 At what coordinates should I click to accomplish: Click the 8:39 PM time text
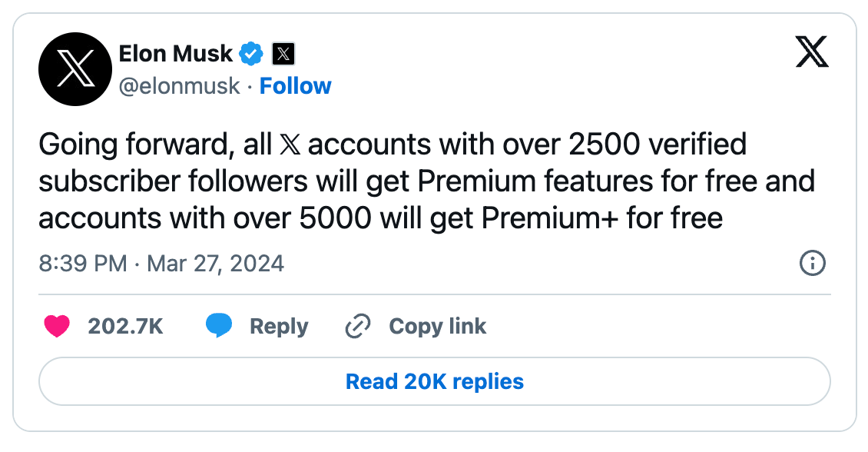82,264
